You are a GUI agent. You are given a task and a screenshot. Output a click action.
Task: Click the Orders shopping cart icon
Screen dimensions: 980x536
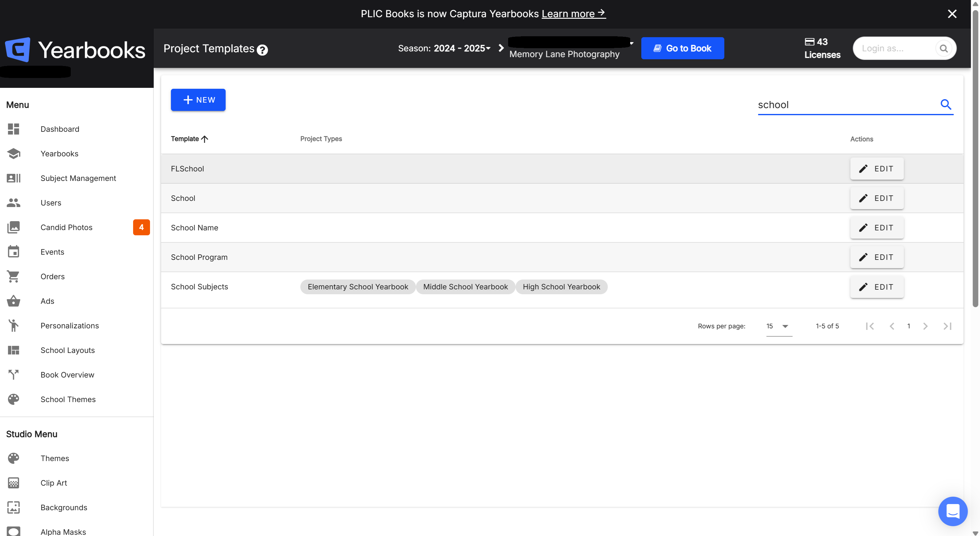13,276
